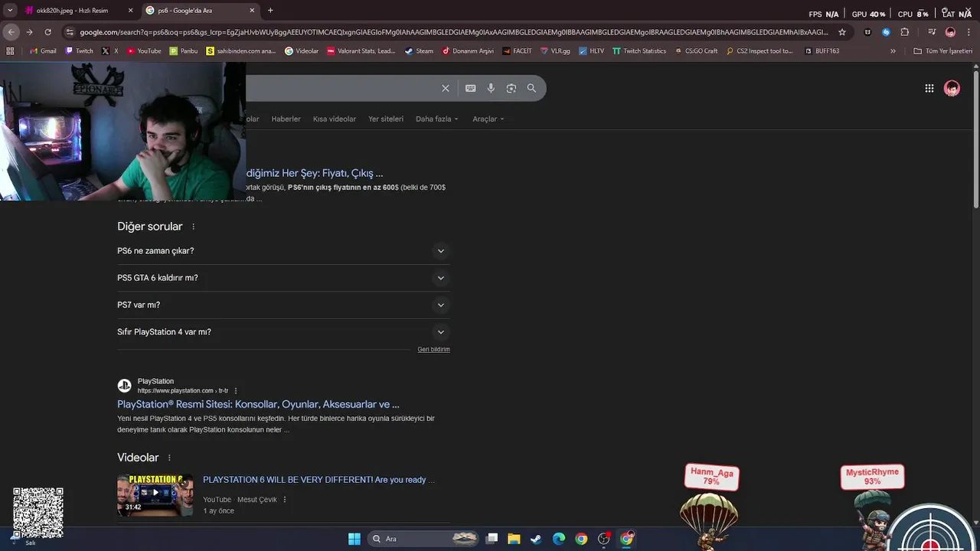Screen dimensions: 980x551
Task: Switch to the Haberler tab
Action: [286, 119]
